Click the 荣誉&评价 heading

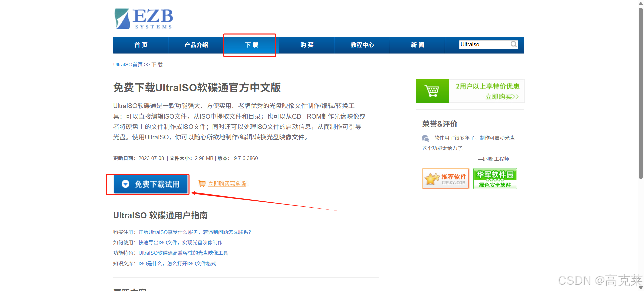click(440, 124)
